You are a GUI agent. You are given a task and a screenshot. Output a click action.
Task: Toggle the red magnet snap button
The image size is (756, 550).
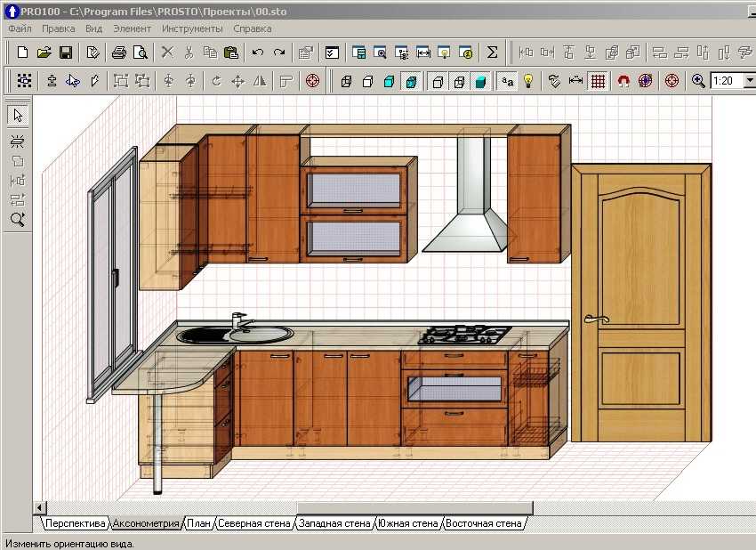623,81
